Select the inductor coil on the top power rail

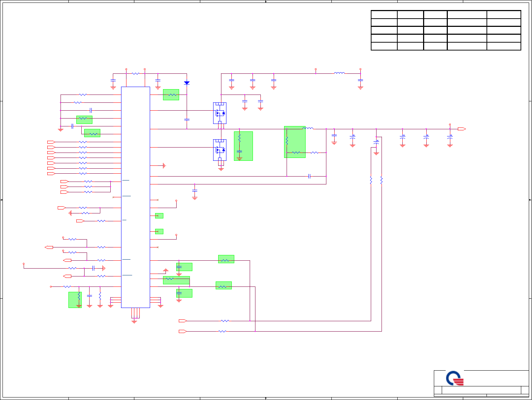[339, 73]
